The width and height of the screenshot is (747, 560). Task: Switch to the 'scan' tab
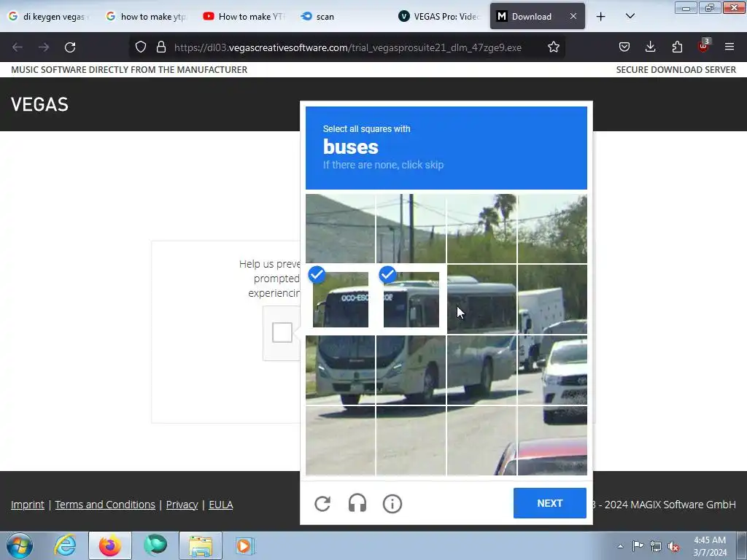pos(341,16)
